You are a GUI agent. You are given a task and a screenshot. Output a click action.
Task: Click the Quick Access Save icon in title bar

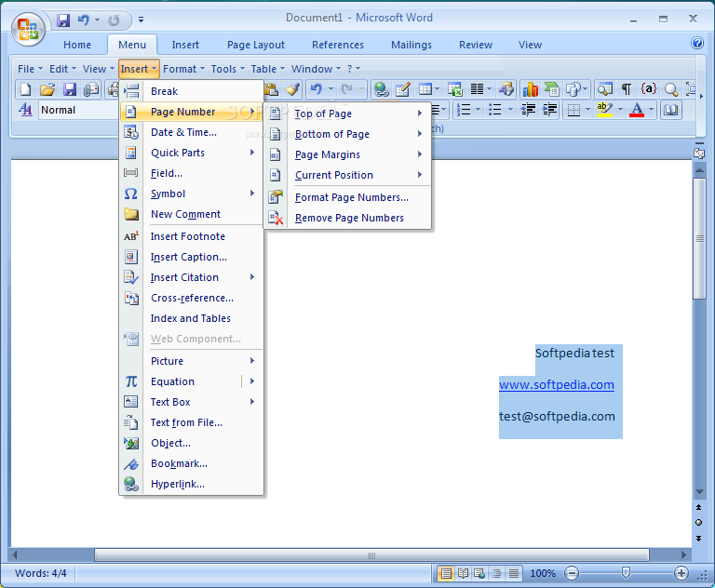[63, 20]
